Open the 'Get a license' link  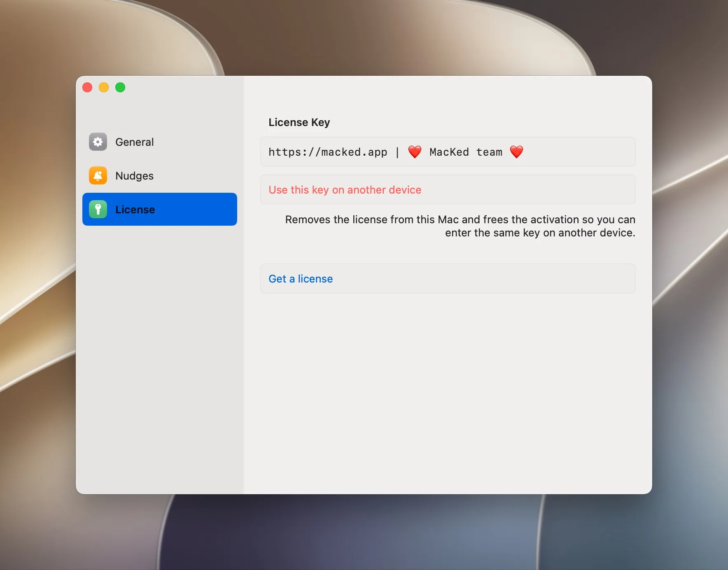448,279
